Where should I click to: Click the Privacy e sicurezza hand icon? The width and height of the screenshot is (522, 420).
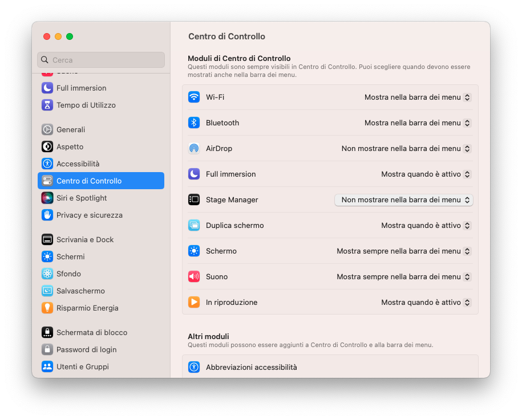click(x=47, y=215)
